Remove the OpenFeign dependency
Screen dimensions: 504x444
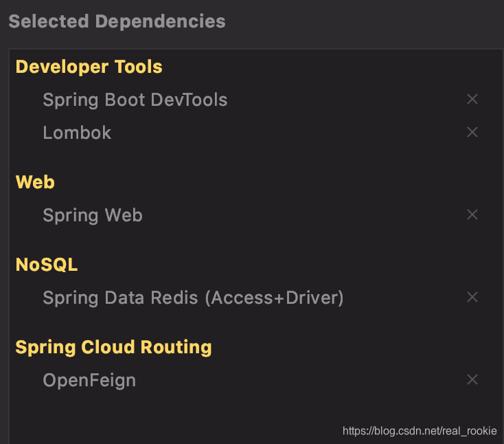tap(472, 379)
